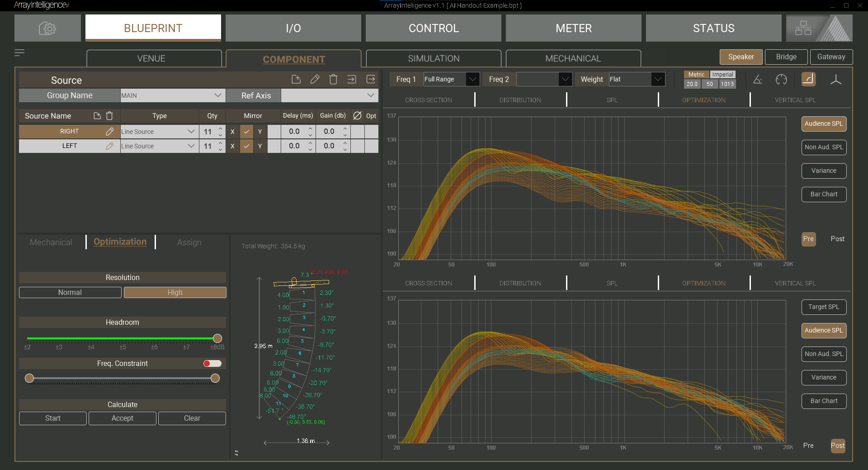
Task: Click the add new source group icon
Action: tap(296, 80)
